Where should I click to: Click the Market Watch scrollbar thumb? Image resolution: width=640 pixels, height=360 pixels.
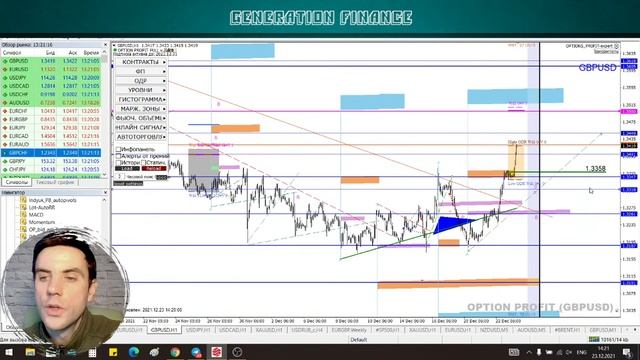pyautogui.click(x=104, y=59)
